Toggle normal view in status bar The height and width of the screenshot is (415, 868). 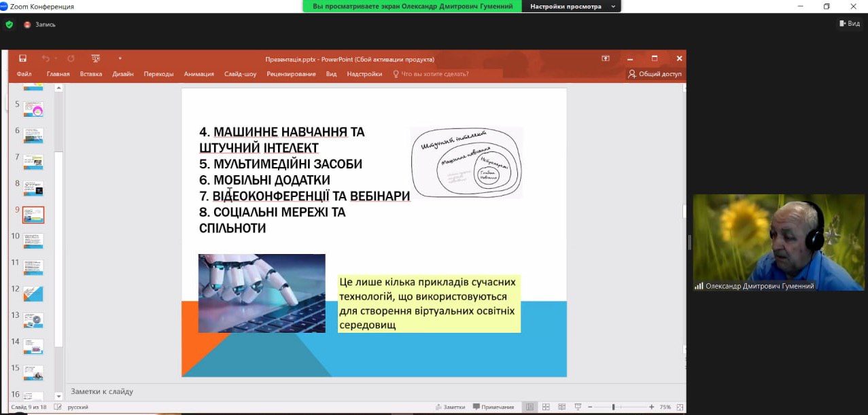click(x=529, y=407)
